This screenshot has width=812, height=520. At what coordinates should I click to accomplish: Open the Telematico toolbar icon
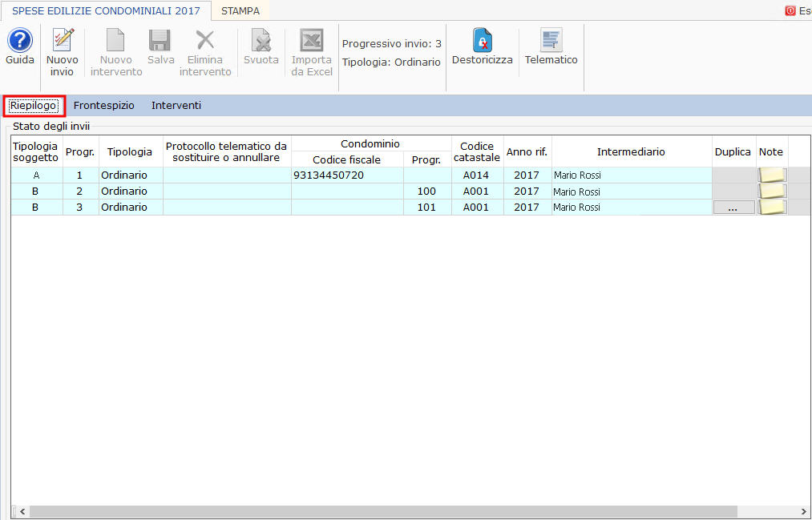coord(551,40)
